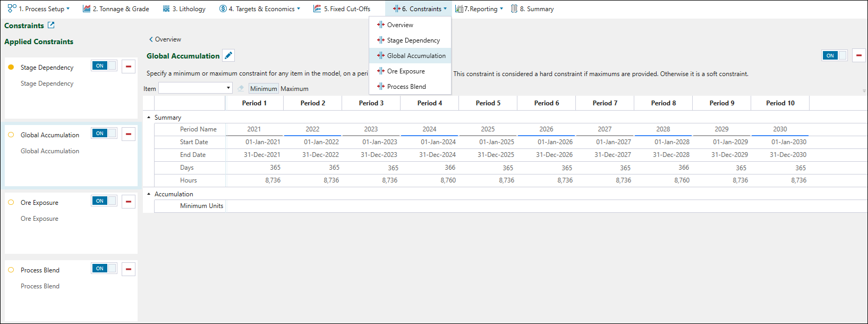Choose Overview in the Constraints menu
The height and width of the screenshot is (324, 868).
[x=410, y=25]
